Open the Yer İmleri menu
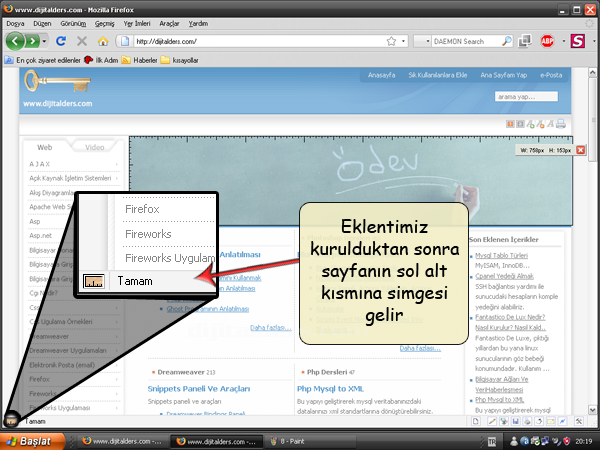The image size is (600, 450). click(138, 22)
